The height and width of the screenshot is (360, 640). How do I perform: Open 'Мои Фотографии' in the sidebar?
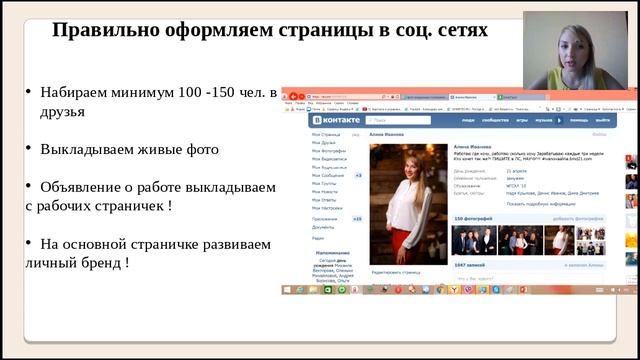(x=329, y=151)
